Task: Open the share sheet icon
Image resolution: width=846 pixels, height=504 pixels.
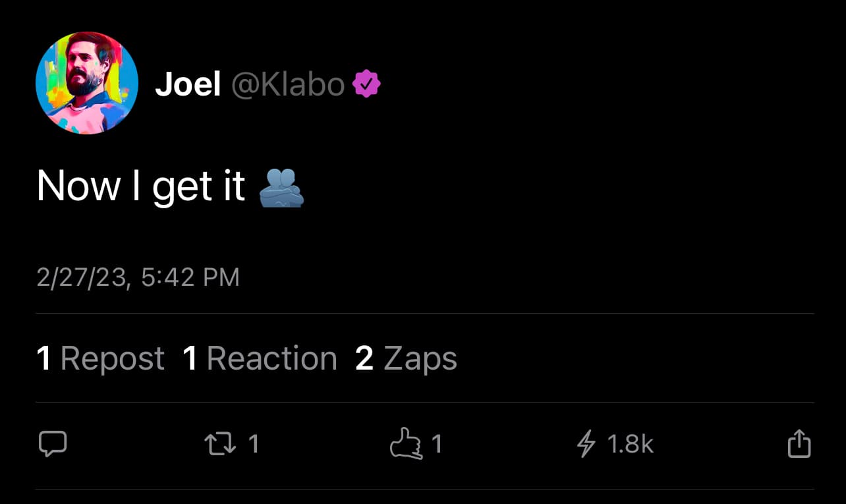Action: pyautogui.click(x=799, y=443)
